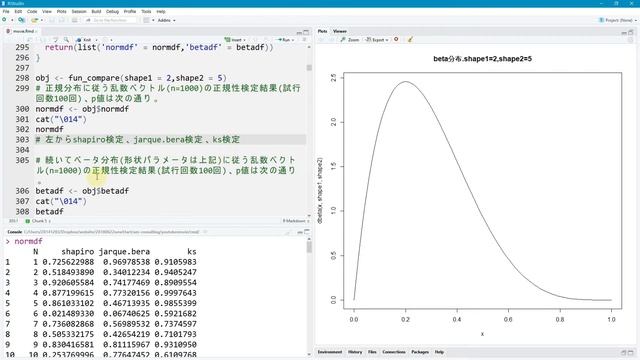This screenshot has height=360, width=640.
Task: Maximize the source editor pane
Action: click(x=306, y=32)
